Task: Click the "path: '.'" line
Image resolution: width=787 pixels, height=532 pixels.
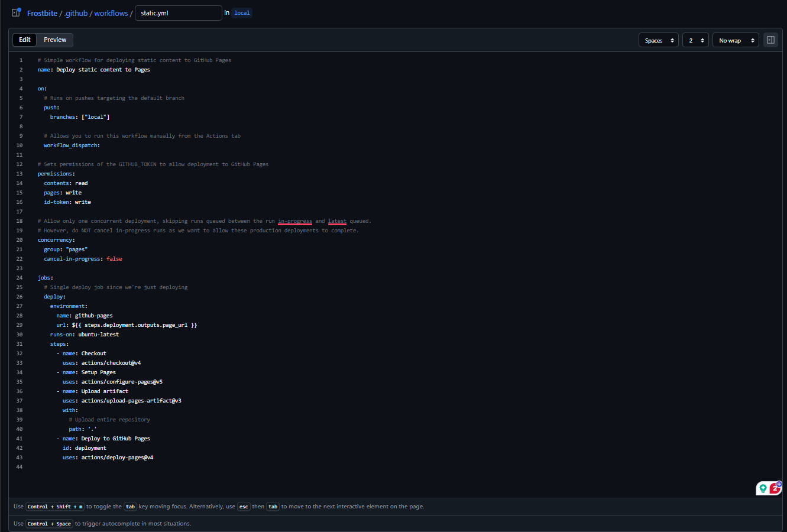Action: [83, 429]
